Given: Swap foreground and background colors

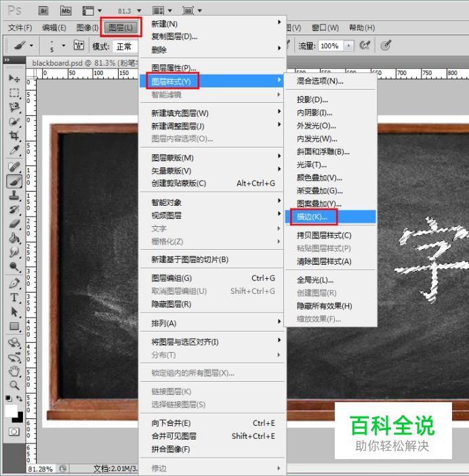Looking at the screenshot, I should coord(19,398).
